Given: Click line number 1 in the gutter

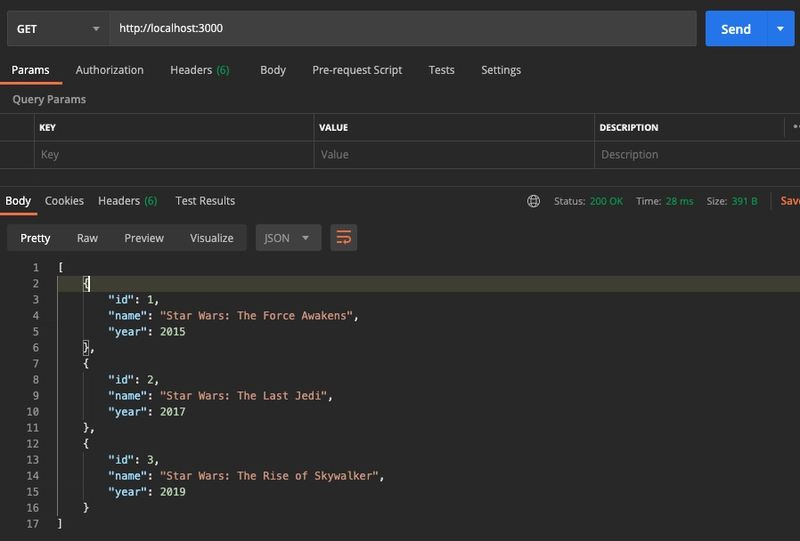Looking at the screenshot, I should [36, 267].
